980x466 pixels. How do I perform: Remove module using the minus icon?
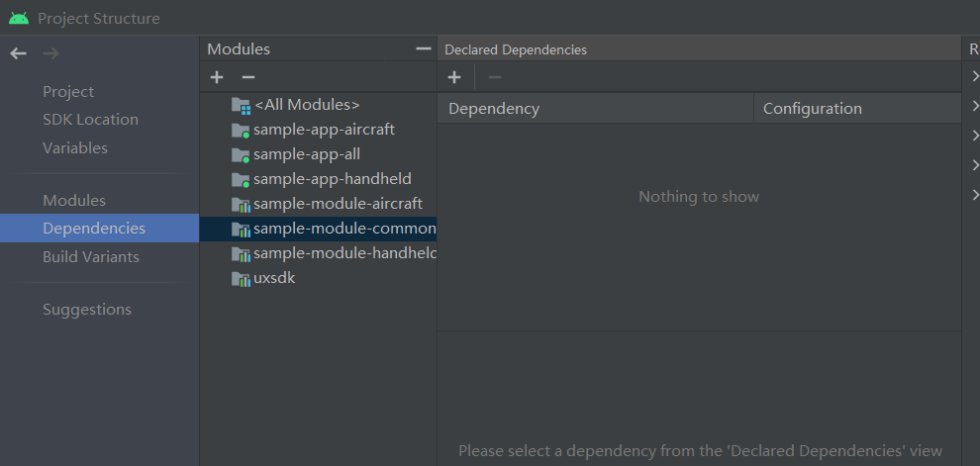[248, 77]
